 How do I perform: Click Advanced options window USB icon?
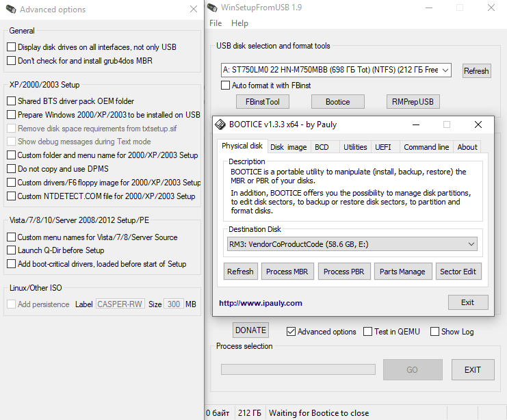click(x=11, y=10)
